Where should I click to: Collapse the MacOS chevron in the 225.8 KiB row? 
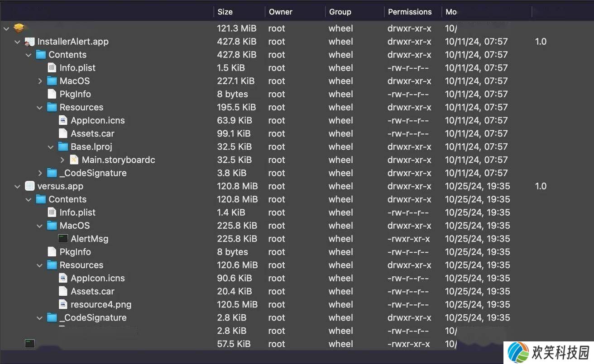click(x=39, y=226)
